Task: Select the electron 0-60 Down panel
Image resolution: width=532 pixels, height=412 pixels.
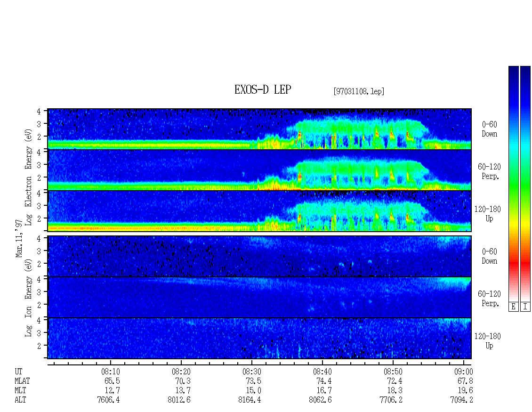Action: click(x=259, y=129)
